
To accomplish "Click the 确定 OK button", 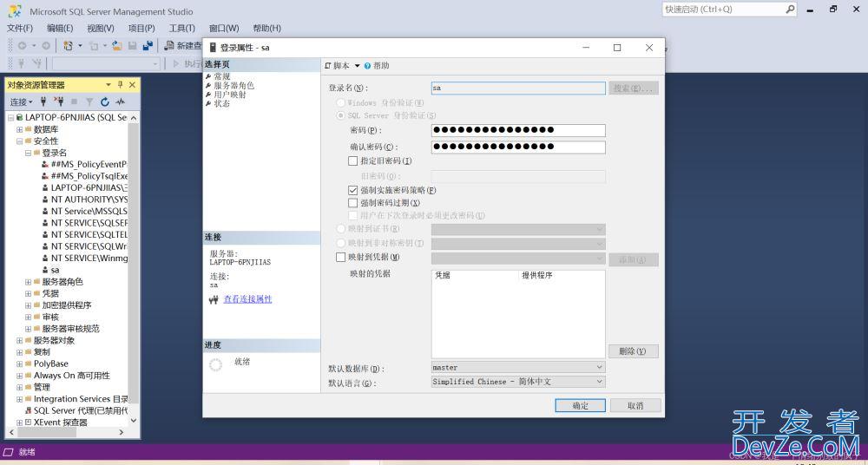I will [580, 405].
